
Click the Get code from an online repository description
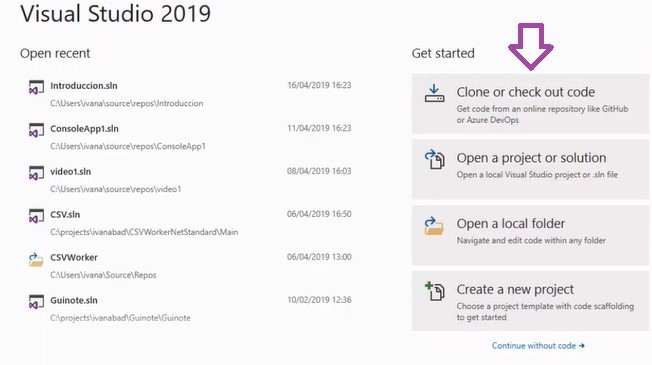542,114
